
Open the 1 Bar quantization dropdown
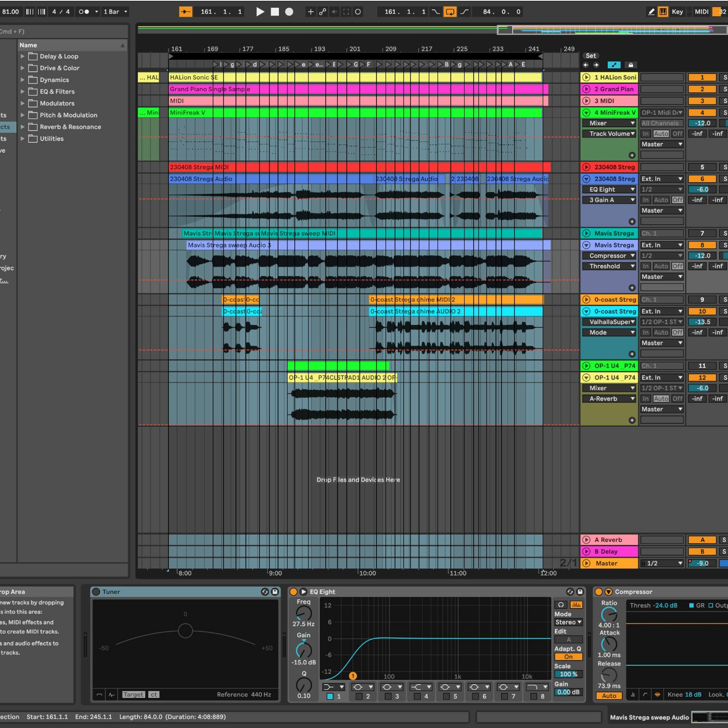pyautogui.click(x=115, y=12)
